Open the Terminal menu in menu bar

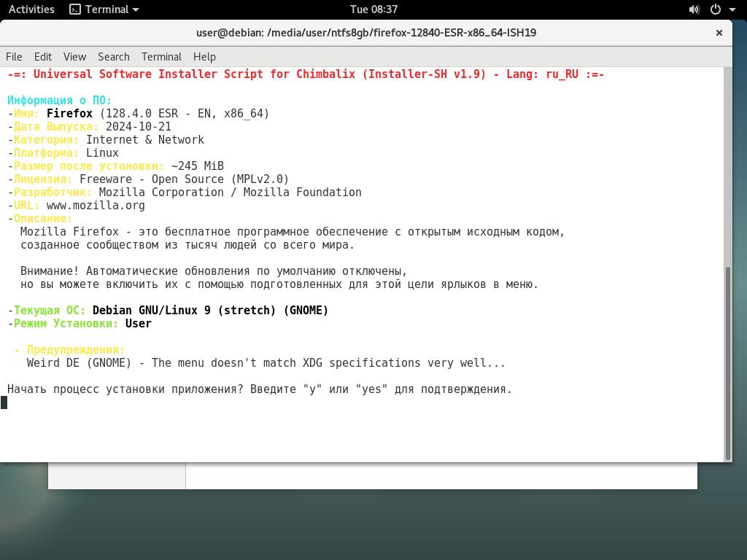[161, 57]
